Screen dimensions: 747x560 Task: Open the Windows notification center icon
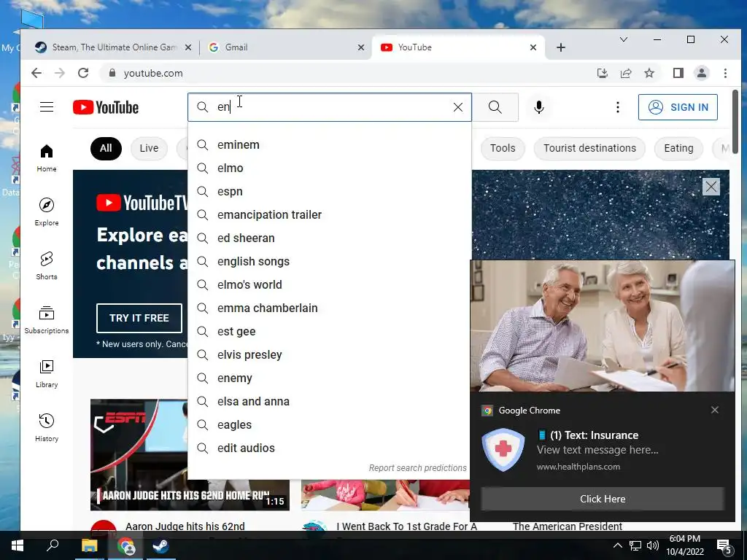click(x=724, y=547)
